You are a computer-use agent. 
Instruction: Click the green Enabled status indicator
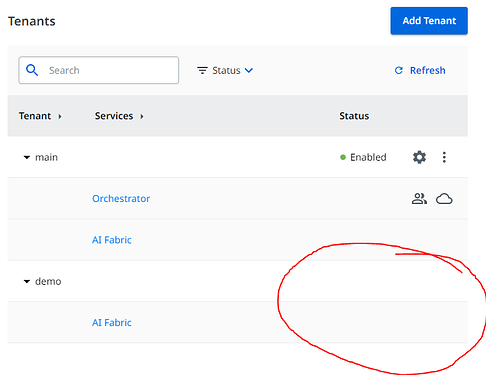343,157
